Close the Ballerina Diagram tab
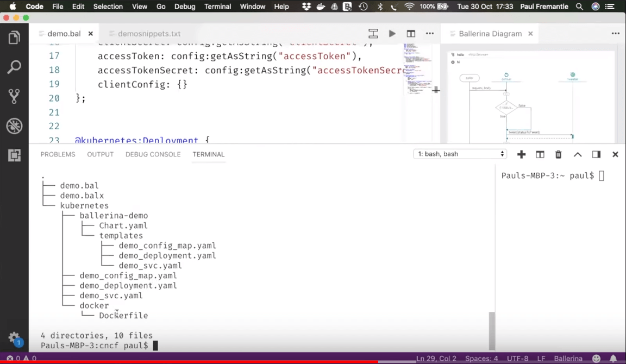Image resolution: width=626 pixels, height=364 pixels. 530,34
